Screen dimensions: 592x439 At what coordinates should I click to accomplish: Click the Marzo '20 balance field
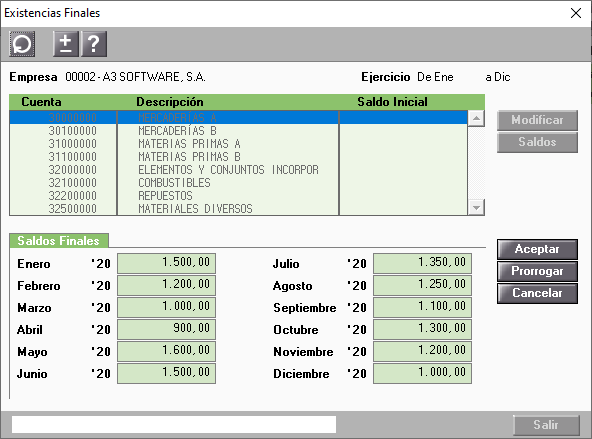[166, 307]
